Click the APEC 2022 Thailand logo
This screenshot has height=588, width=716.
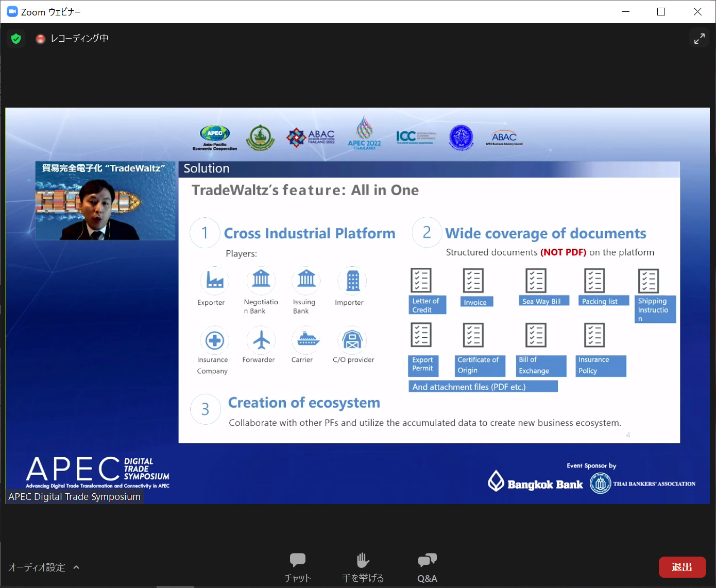[x=364, y=133]
